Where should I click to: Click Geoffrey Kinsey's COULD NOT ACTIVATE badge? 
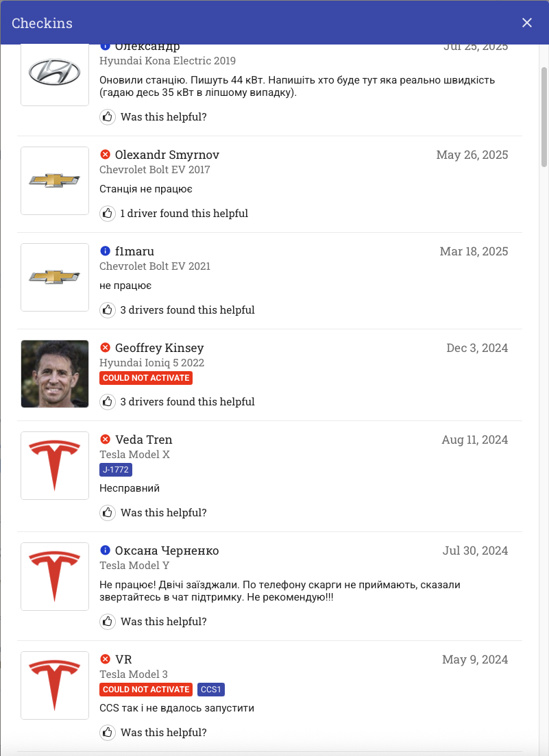(x=146, y=378)
